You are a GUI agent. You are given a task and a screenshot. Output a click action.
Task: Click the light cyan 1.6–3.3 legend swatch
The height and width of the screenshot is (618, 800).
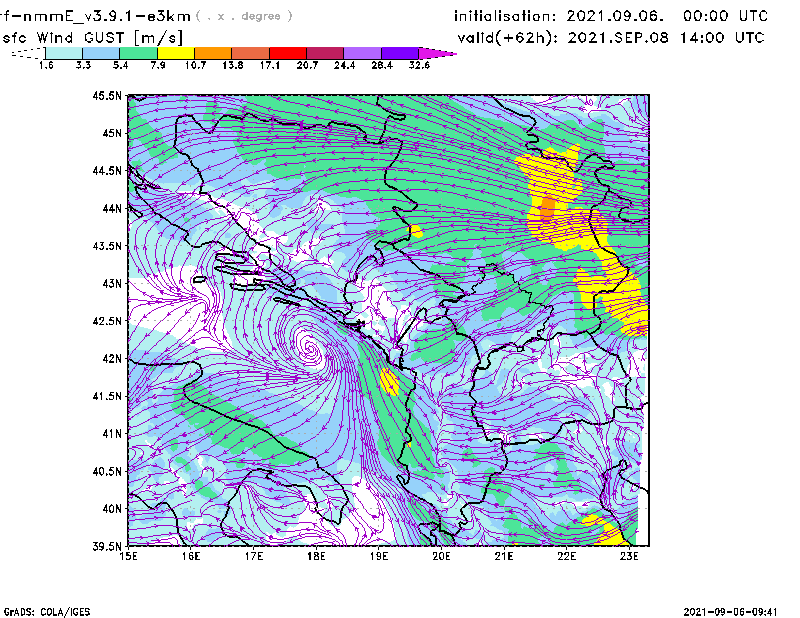pos(64,53)
